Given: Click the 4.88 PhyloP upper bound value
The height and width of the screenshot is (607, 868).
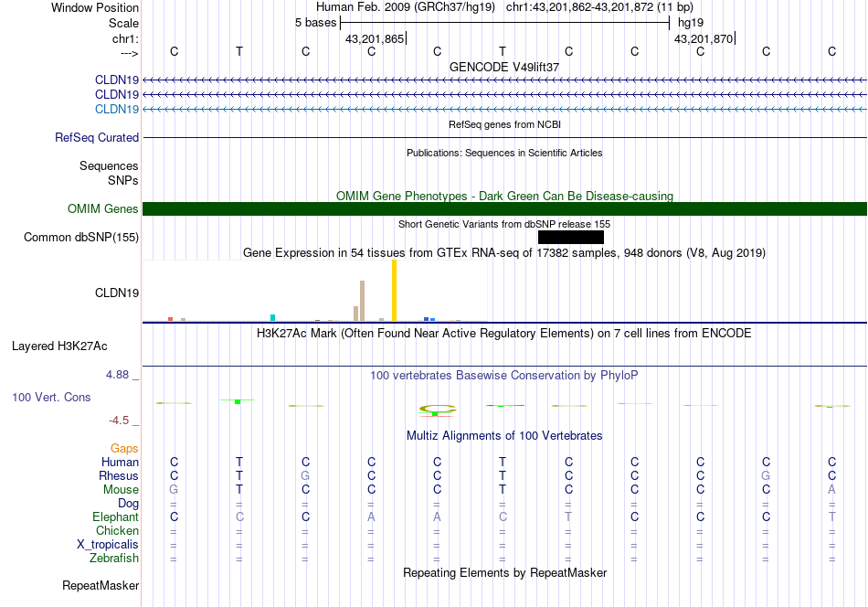Looking at the screenshot, I should pos(117,375).
